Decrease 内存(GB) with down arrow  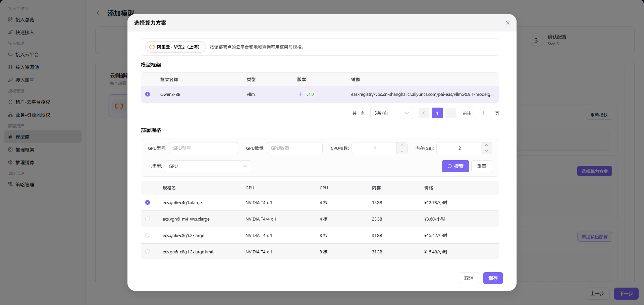click(486, 151)
